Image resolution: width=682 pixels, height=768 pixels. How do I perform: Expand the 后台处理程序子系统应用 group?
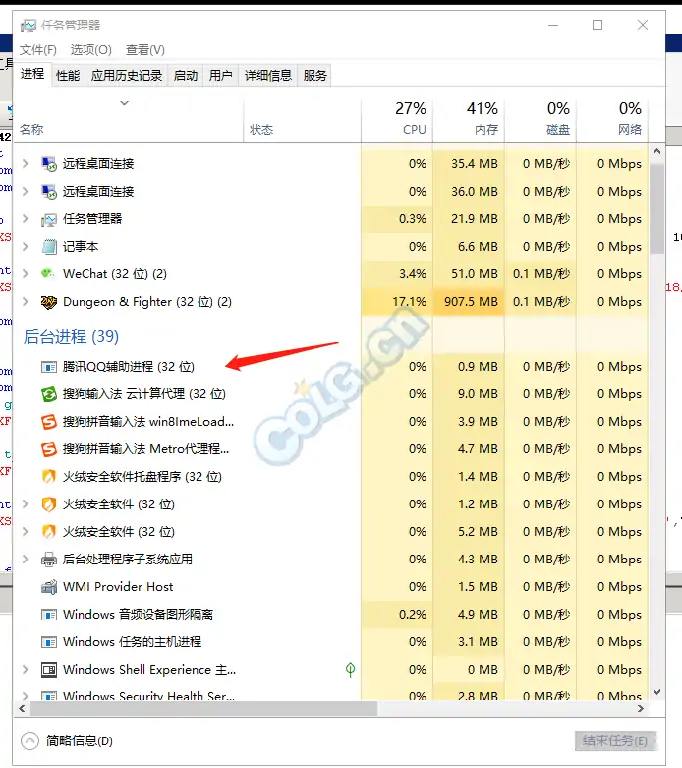(25, 559)
